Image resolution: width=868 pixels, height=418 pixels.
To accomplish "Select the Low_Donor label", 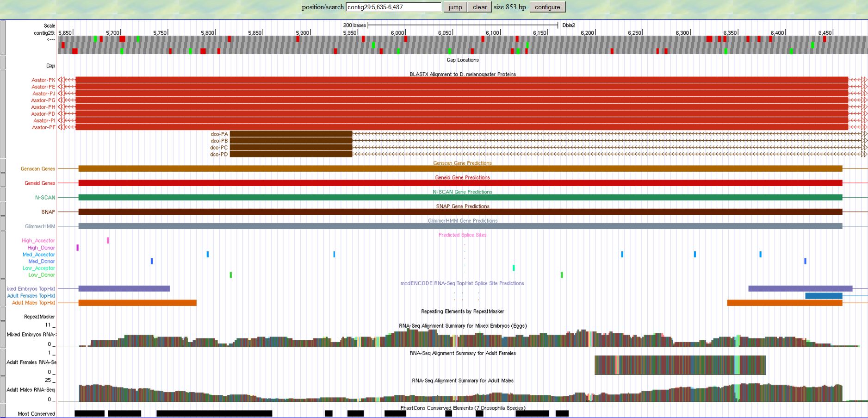I will 42,275.
